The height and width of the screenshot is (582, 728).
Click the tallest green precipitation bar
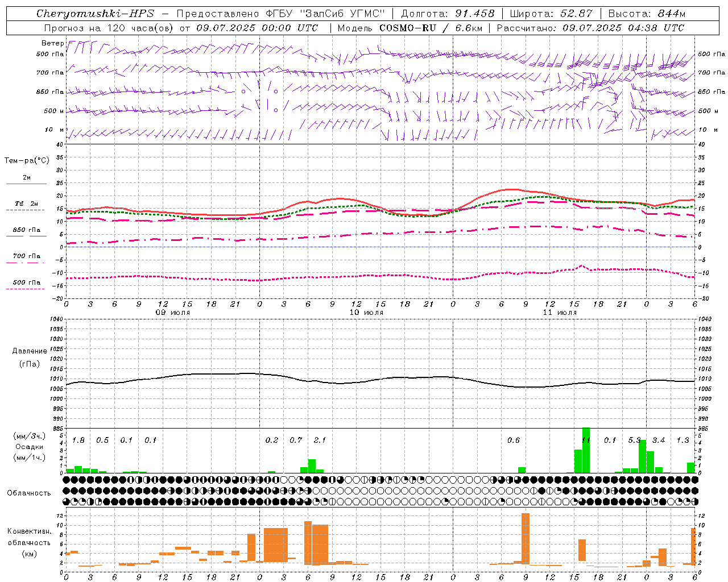tap(586, 450)
